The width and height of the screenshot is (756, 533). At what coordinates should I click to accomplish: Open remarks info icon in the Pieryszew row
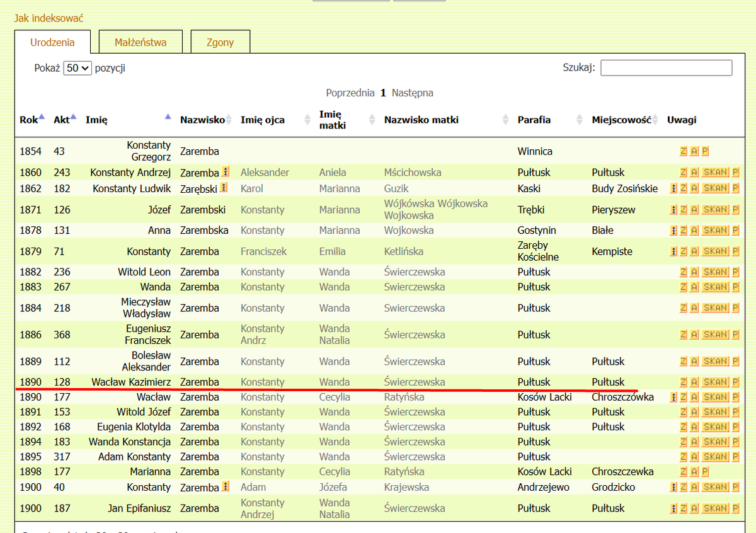point(673,209)
